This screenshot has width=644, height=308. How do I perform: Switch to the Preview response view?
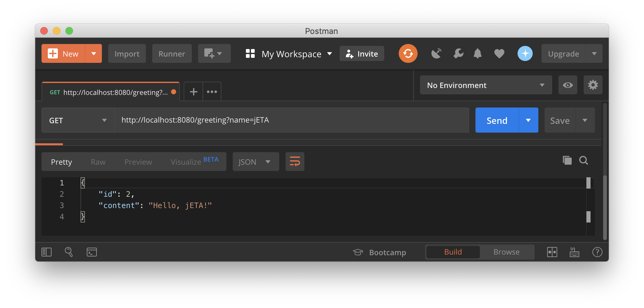pos(138,162)
